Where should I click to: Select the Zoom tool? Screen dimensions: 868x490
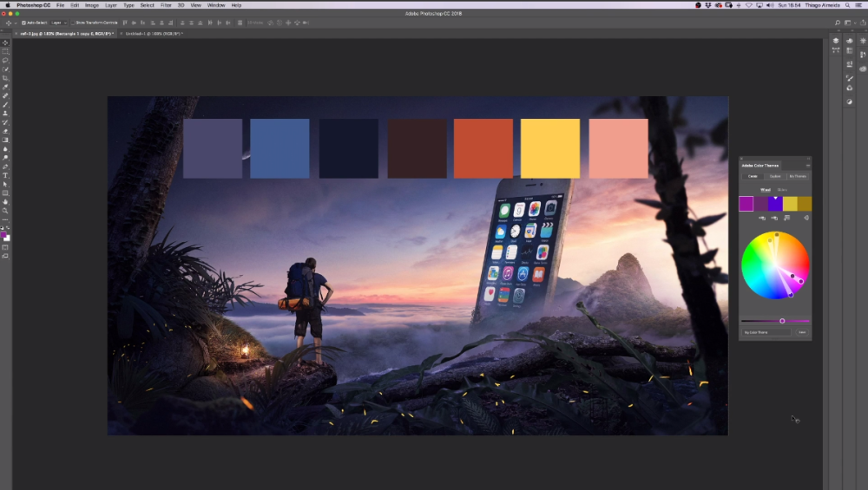coord(5,211)
